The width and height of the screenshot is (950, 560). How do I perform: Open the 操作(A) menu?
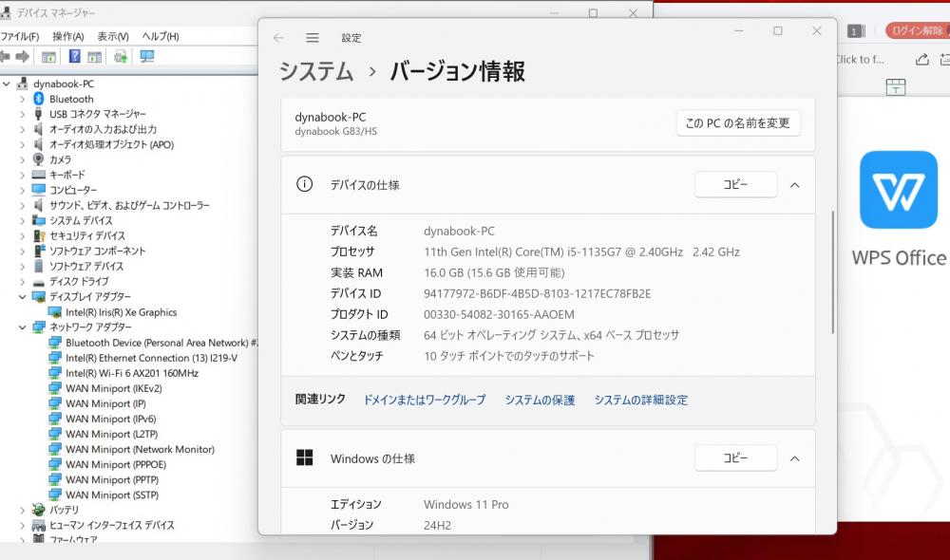click(x=67, y=36)
